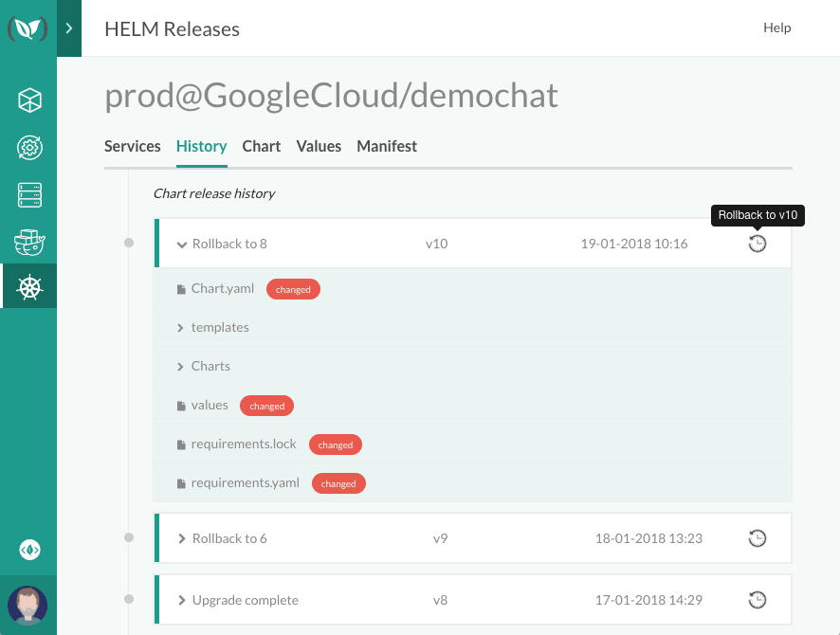This screenshot has width=840, height=635.
Task: Expand the sidebar with the arrow button
Action: tap(69, 28)
